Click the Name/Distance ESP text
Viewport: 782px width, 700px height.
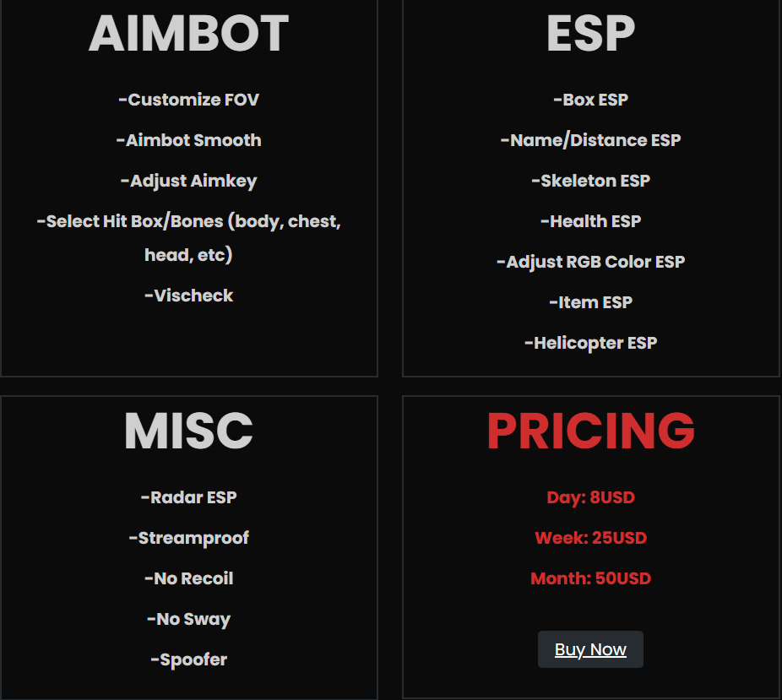(590, 140)
